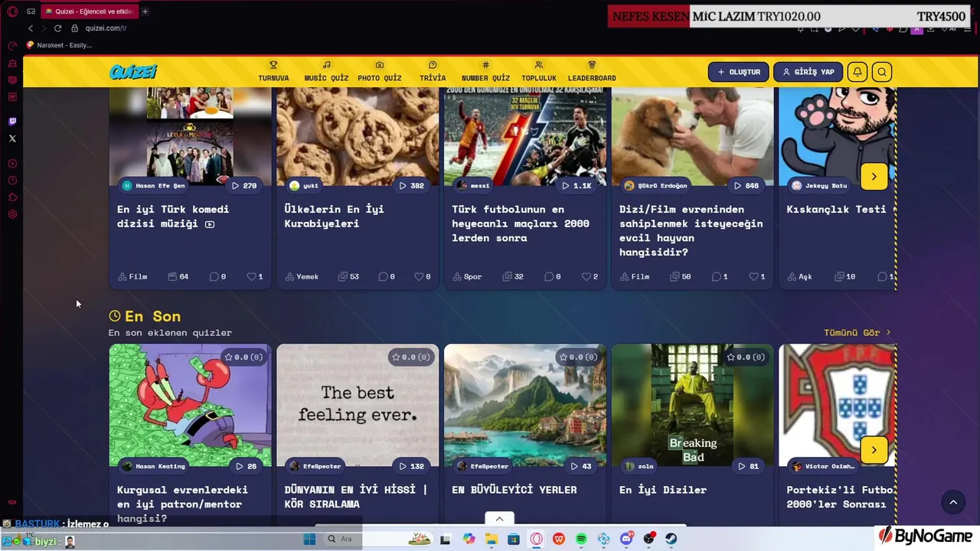This screenshot has height=551, width=980.
Task: Open a new tab with plus button
Action: (x=145, y=11)
